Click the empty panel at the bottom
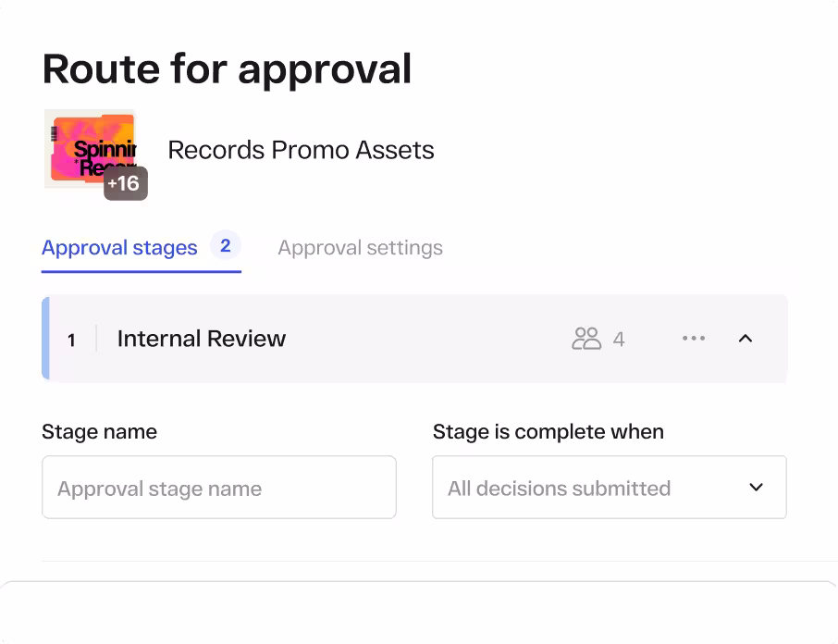Screen dimensions: 838x644 pos(418,613)
